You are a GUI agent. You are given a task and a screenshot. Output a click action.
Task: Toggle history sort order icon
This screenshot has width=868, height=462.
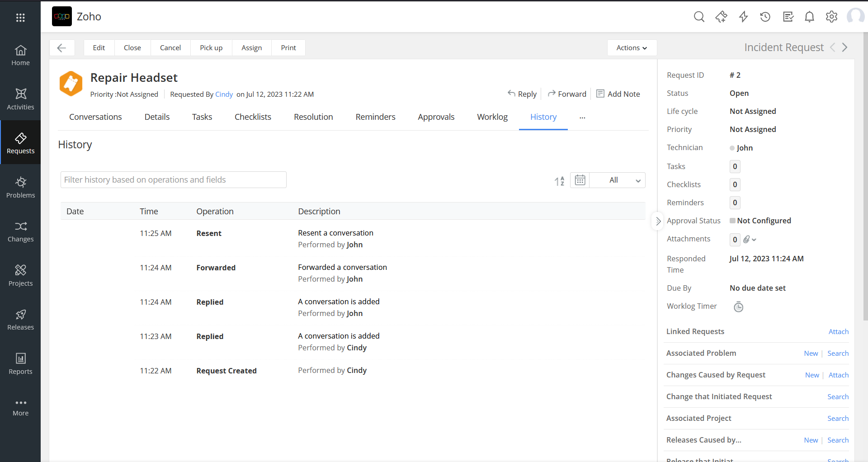[559, 181]
